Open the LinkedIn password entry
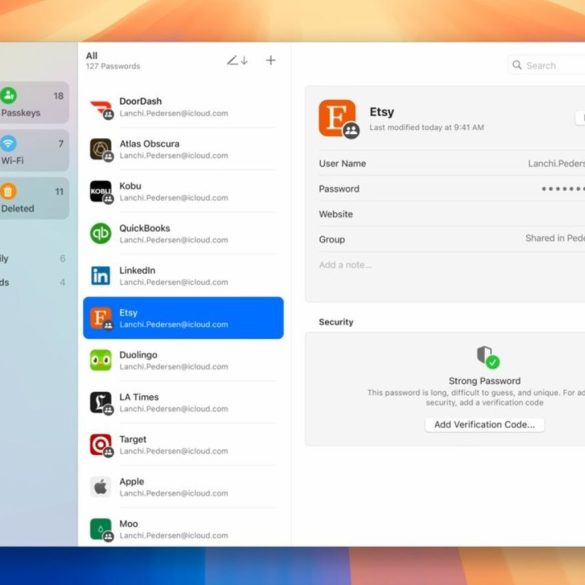This screenshot has height=585, width=585. [x=183, y=276]
